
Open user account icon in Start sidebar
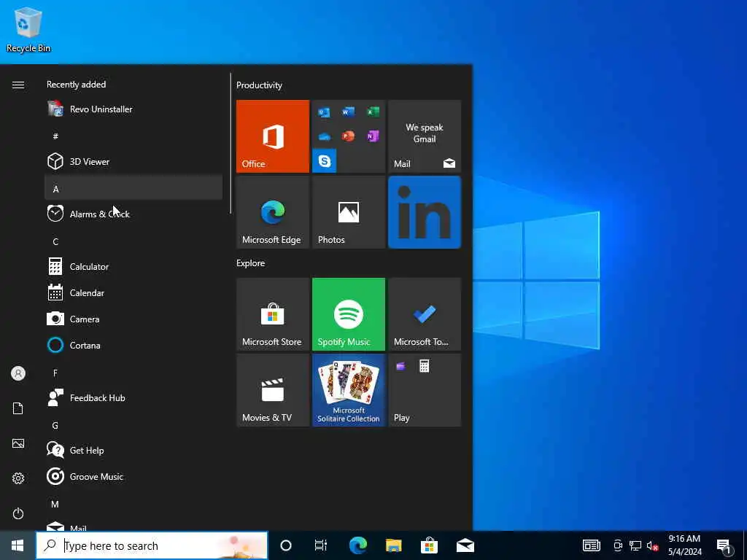click(x=18, y=373)
